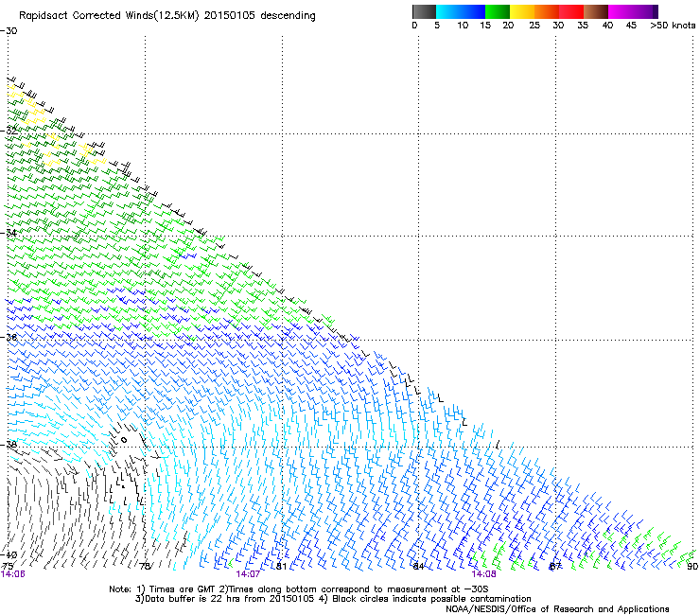Click the legend scale value '10'
The width and height of the screenshot is (700, 615).
click(463, 26)
